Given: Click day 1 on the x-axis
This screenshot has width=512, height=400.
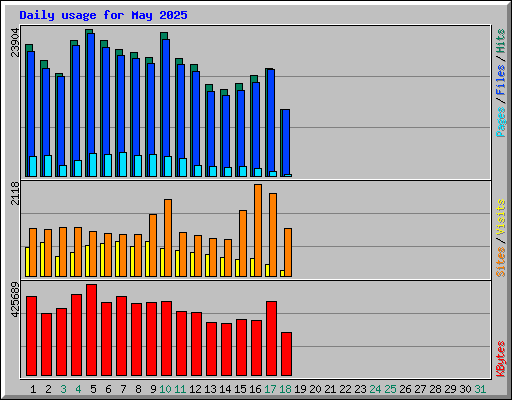Looking at the screenshot, I should click(x=33, y=389).
